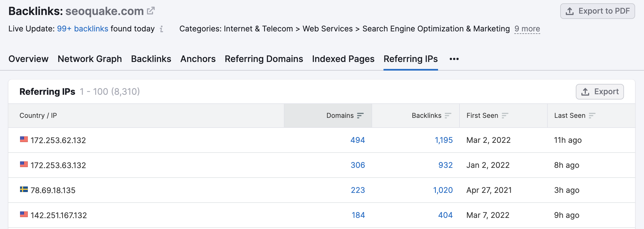
Task: Switch to the Overview tab
Action: click(x=28, y=59)
